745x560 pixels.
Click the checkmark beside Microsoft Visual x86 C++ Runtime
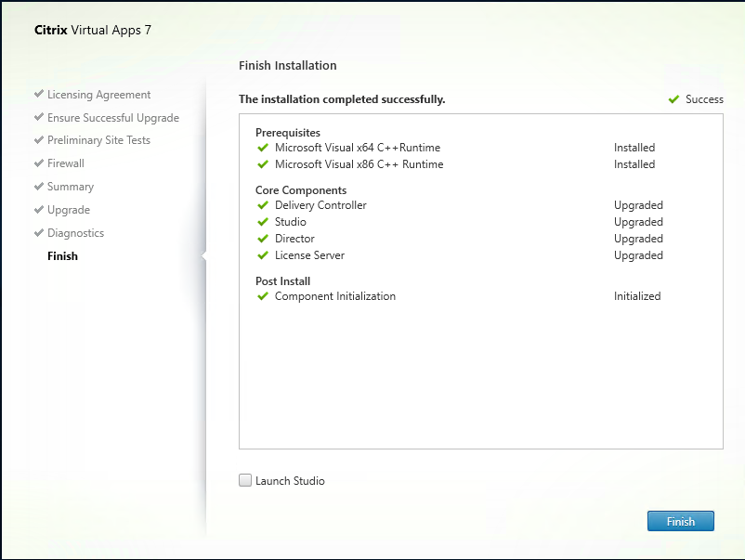pos(263,164)
